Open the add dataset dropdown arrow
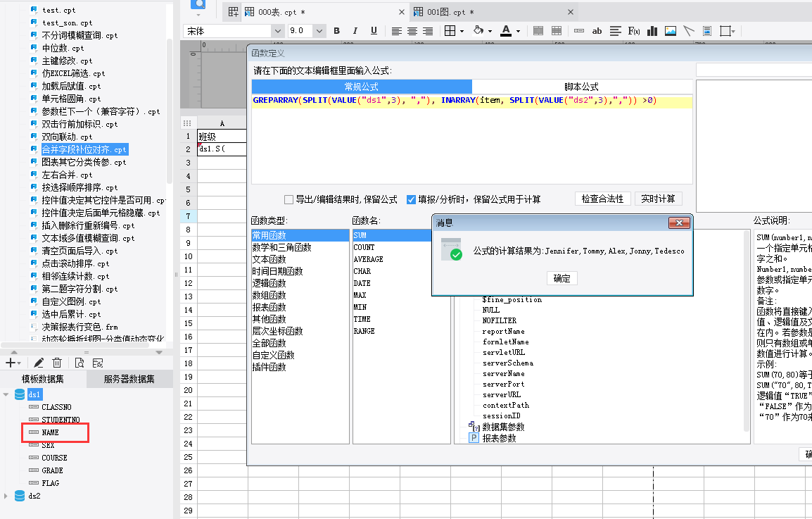The width and height of the screenshot is (812, 519). (x=18, y=363)
